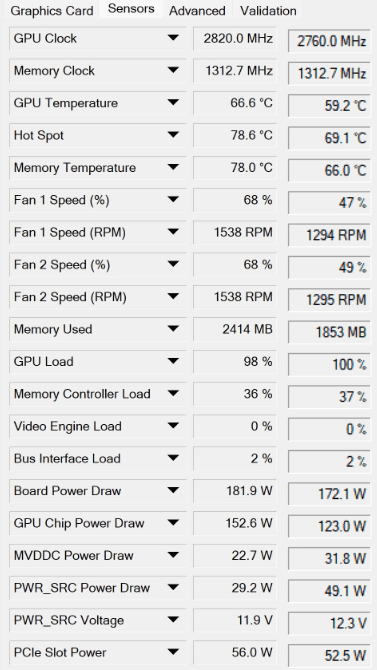Open the Fan 1 Speed (%) dropdown
Viewport: 377px width, 670px height.
click(x=173, y=200)
